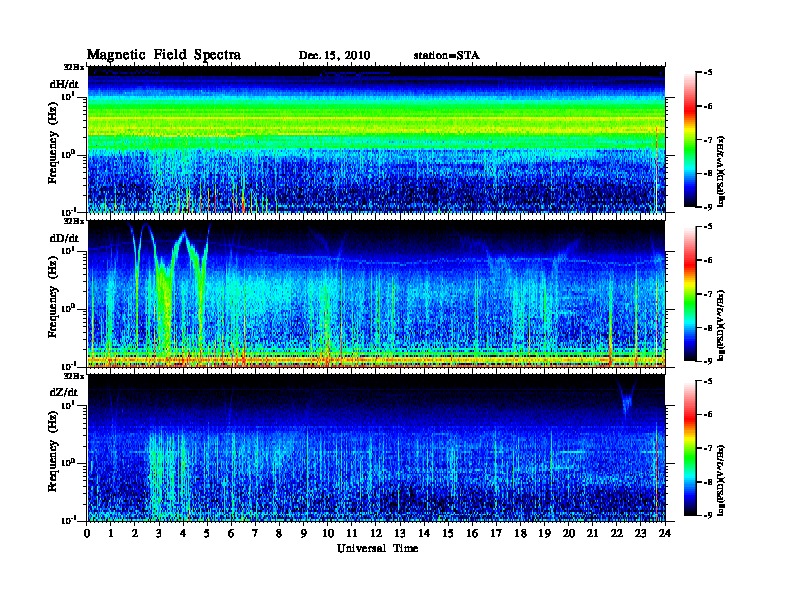Click the "Universal Time" axis label

pos(377,548)
